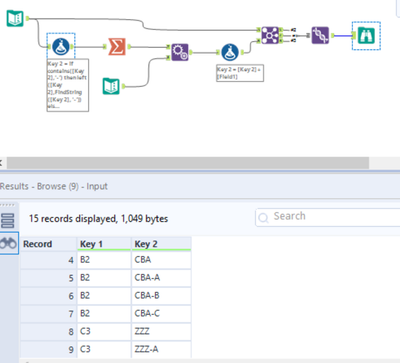Viewport: 400px width, 363px height.
Task: Click the messages list icon in results panel
Action: click(8, 220)
